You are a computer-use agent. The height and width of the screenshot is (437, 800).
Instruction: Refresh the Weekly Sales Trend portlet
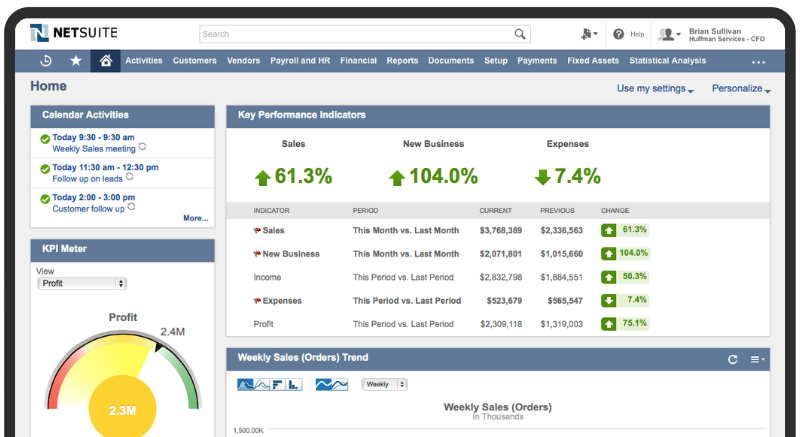[733, 359]
